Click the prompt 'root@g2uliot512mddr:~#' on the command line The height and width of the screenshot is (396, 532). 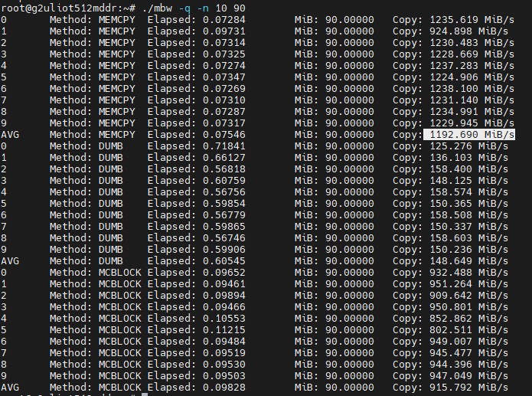pyautogui.click(x=68, y=8)
